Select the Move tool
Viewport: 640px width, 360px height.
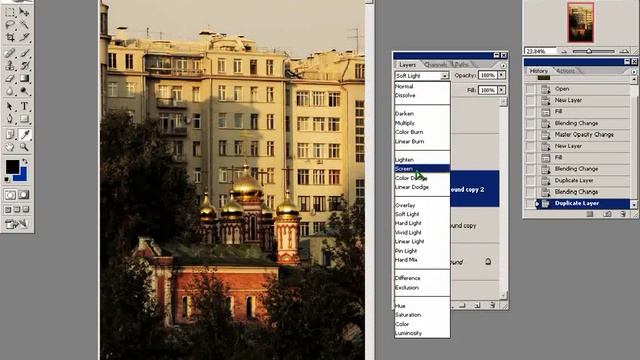(24, 12)
